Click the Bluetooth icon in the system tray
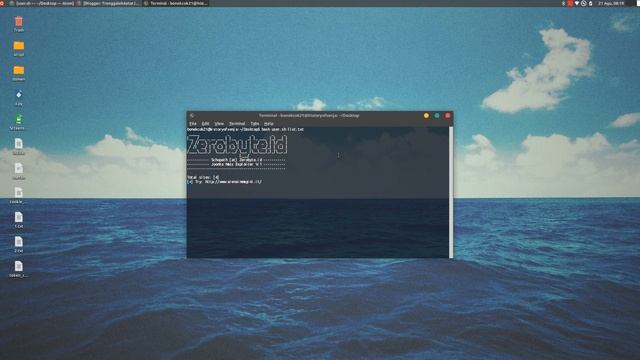Viewport: 640px width, 360px height. click(563, 3)
